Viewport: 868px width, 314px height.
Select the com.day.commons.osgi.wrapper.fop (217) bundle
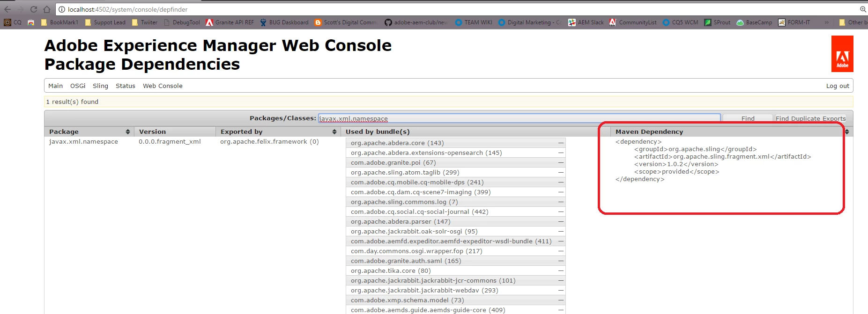click(x=455, y=251)
